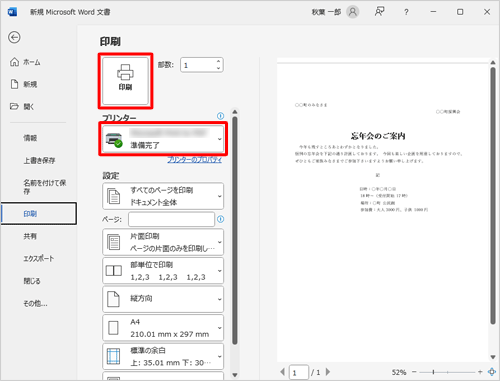This screenshot has width=500, height=381.
Task: Open the help question mark
Action: click(x=406, y=12)
